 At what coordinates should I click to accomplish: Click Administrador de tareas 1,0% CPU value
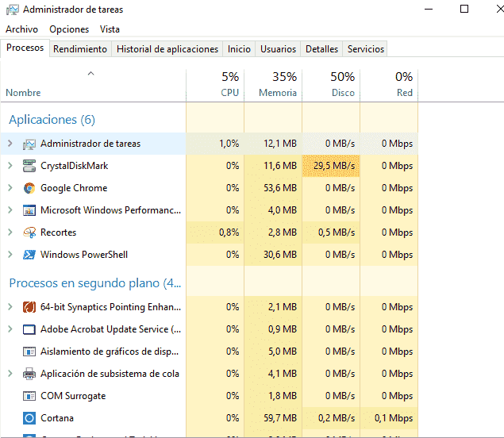click(229, 144)
